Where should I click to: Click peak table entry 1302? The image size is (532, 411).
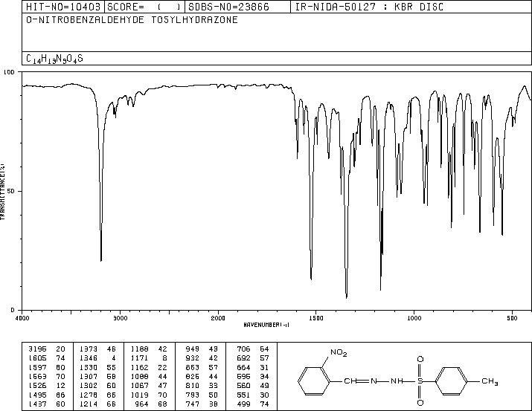[89, 386]
